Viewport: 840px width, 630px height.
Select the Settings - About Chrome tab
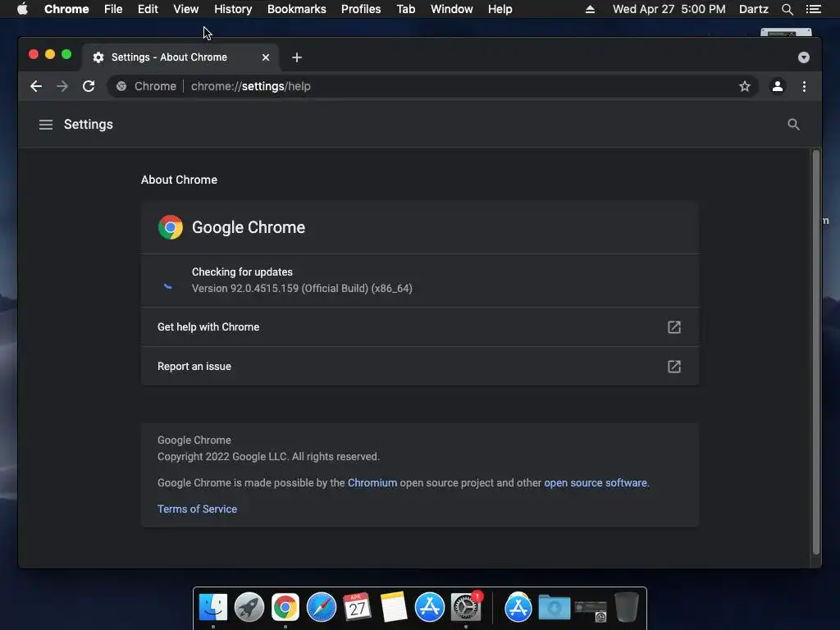pyautogui.click(x=180, y=57)
